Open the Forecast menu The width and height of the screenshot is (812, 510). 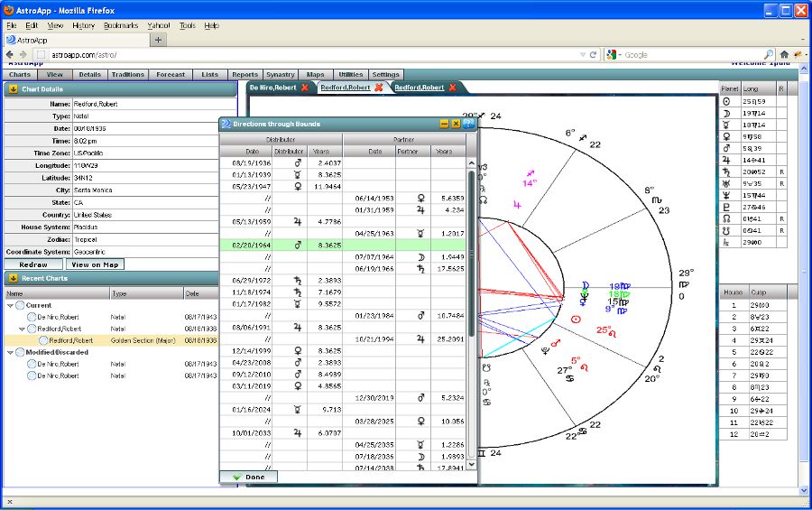(169, 75)
